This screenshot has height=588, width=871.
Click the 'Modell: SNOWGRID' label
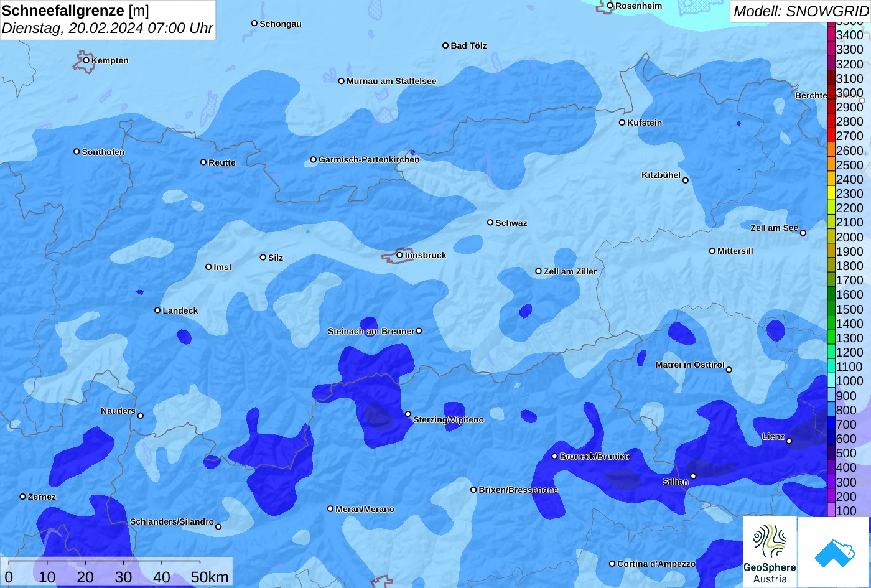tap(800, 11)
